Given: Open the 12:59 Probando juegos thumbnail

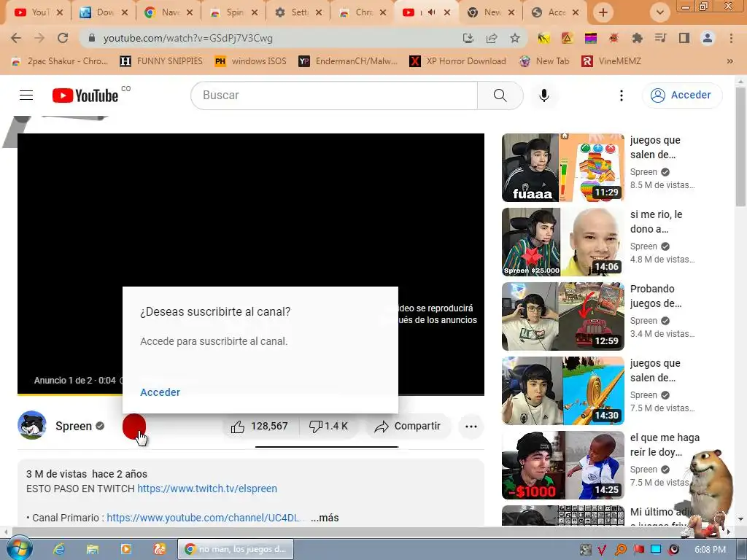Looking at the screenshot, I should pos(563,316).
